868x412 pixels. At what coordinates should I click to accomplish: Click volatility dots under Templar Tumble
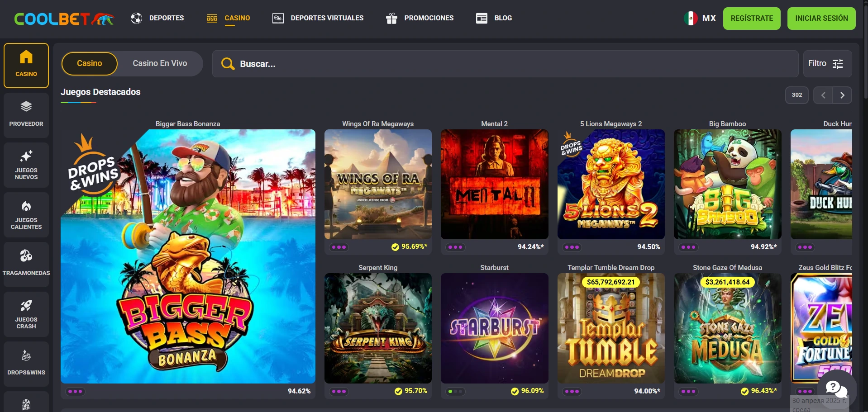[x=572, y=391]
